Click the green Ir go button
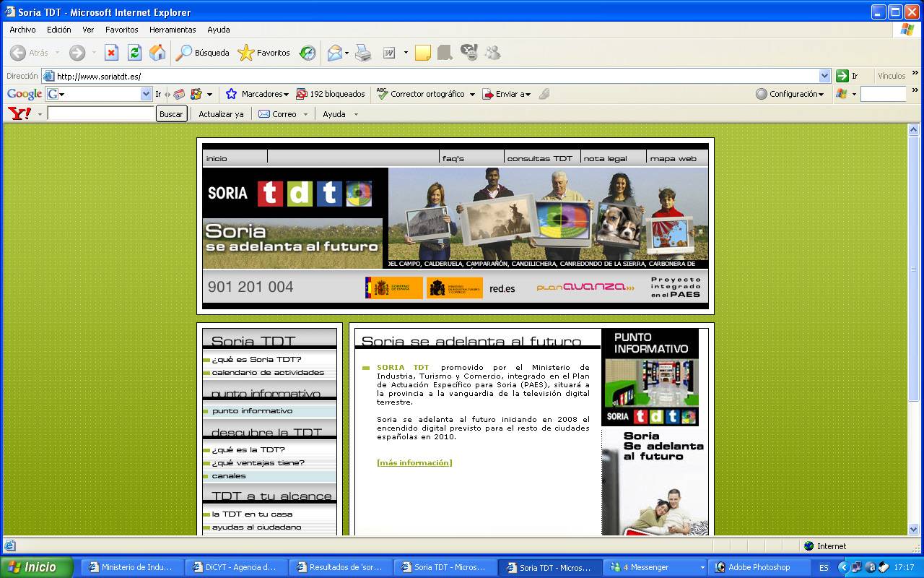 (x=848, y=76)
